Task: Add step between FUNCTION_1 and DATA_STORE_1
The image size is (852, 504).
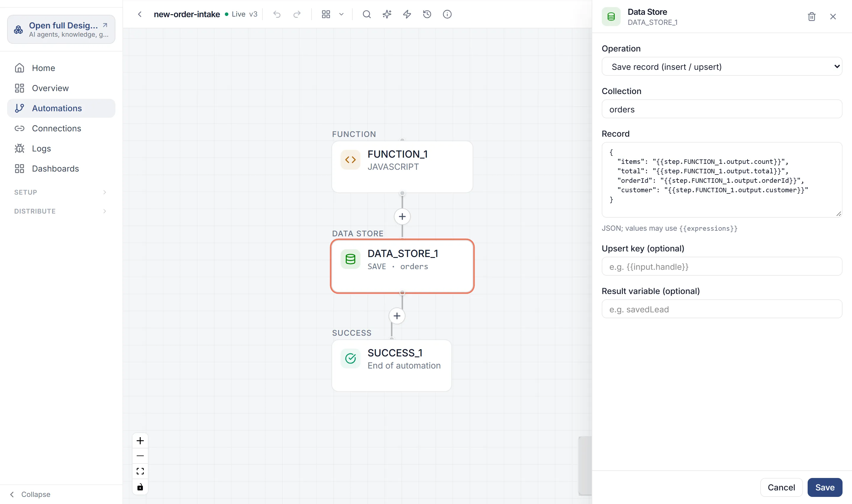Action: click(x=402, y=217)
